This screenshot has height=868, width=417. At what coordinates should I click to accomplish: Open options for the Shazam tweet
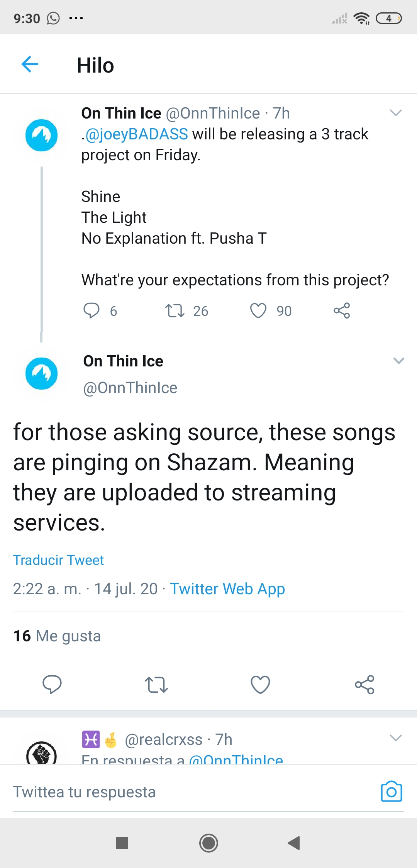click(x=398, y=361)
